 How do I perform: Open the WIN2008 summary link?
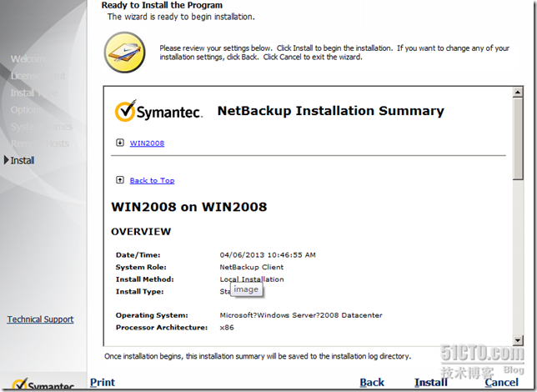147,143
